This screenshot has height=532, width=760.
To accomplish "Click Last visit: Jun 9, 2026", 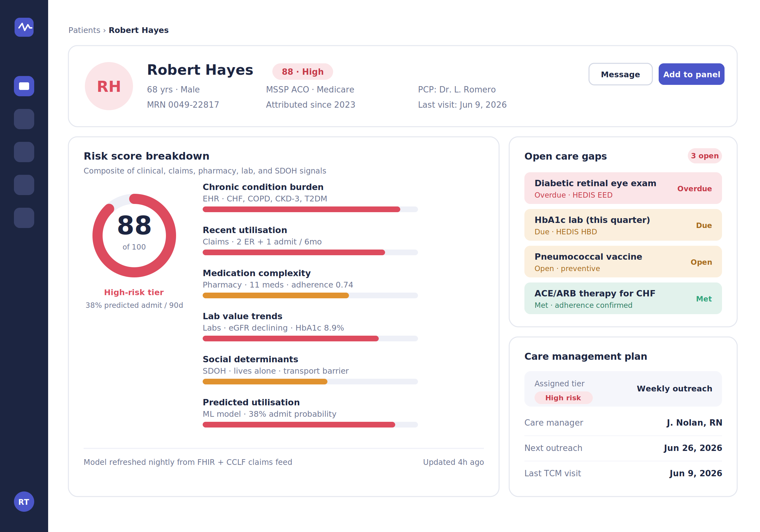I will pos(462,104).
